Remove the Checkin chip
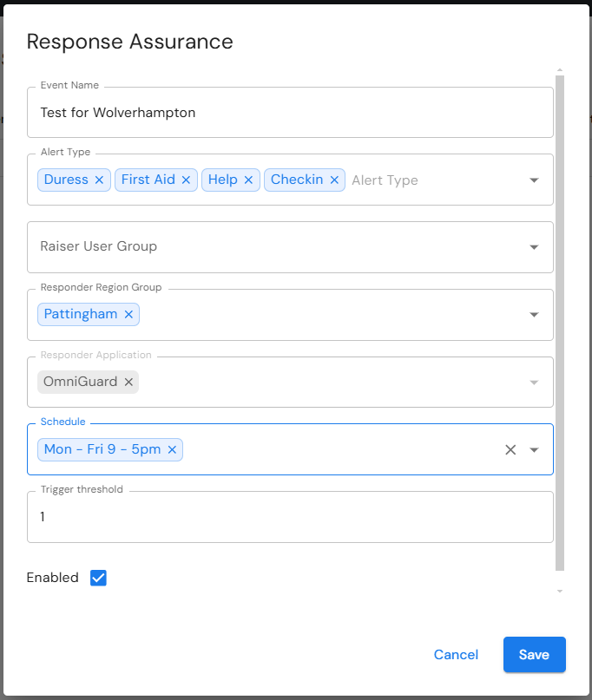Viewport: 592px width, 700px height. [x=334, y=180]
